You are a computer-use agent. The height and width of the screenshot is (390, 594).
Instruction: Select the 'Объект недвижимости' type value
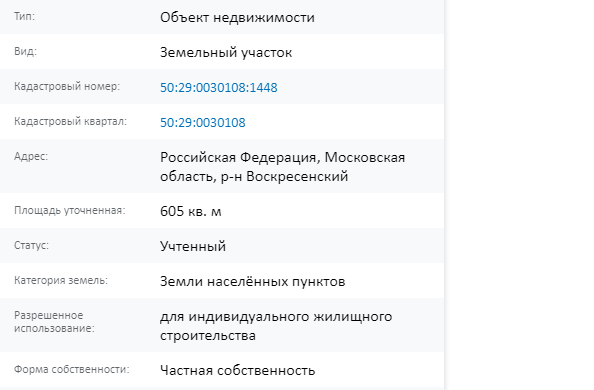(237, 17)
